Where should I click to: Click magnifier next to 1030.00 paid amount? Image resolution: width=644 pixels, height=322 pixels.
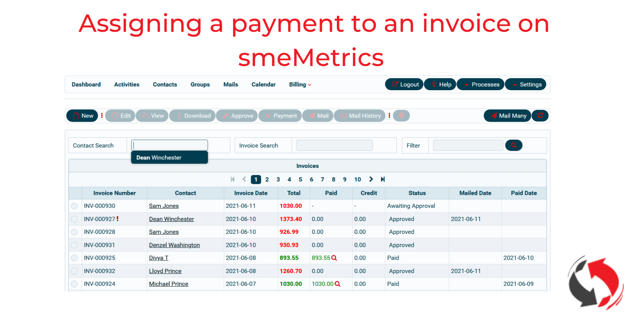[338, 284]
